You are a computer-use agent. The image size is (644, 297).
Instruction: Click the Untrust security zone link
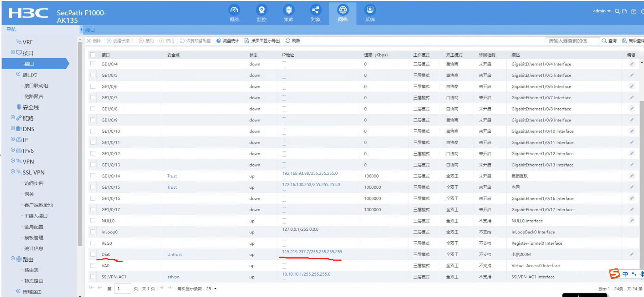(x=174, y=254)
